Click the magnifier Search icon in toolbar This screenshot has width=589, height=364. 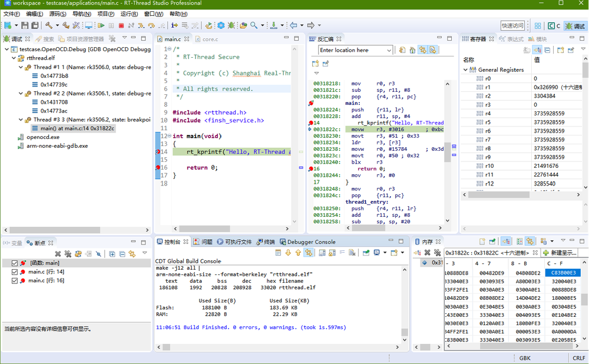pyautogui.click(x=254, y=25)
